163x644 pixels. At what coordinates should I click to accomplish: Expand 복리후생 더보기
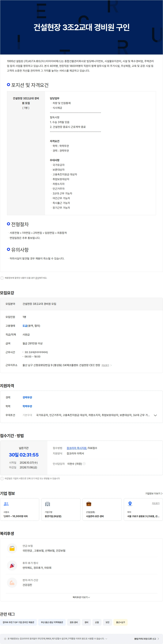click(x=81, y=597)
